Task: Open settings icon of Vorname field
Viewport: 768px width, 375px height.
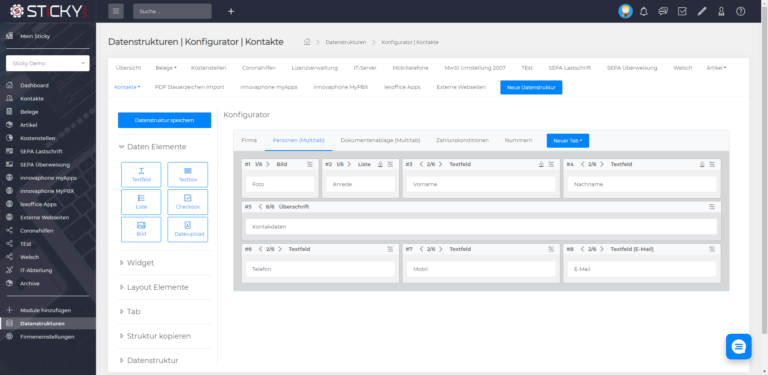Action: pos(552,164)
